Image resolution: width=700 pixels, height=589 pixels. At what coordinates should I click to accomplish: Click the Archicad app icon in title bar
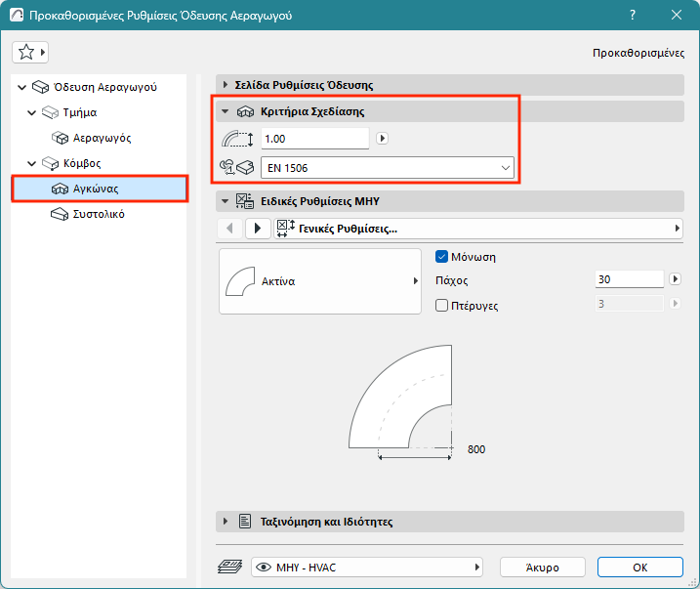[17, 15]
